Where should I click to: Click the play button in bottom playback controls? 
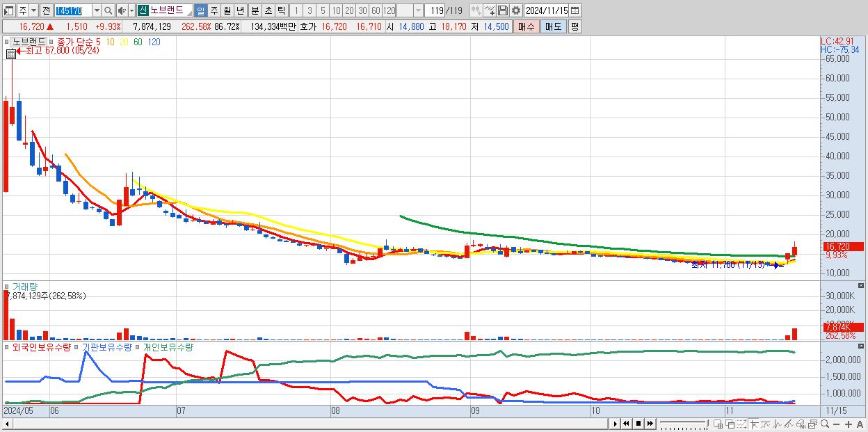tap(615, 424)
